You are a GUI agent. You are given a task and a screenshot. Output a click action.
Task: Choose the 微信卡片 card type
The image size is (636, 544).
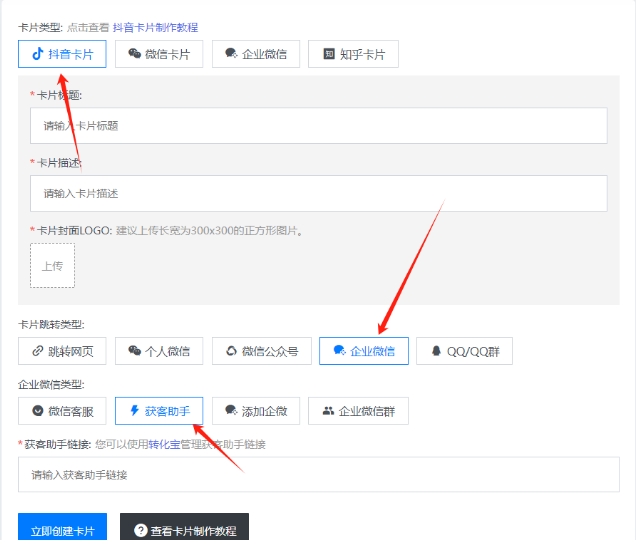point(158,54)
